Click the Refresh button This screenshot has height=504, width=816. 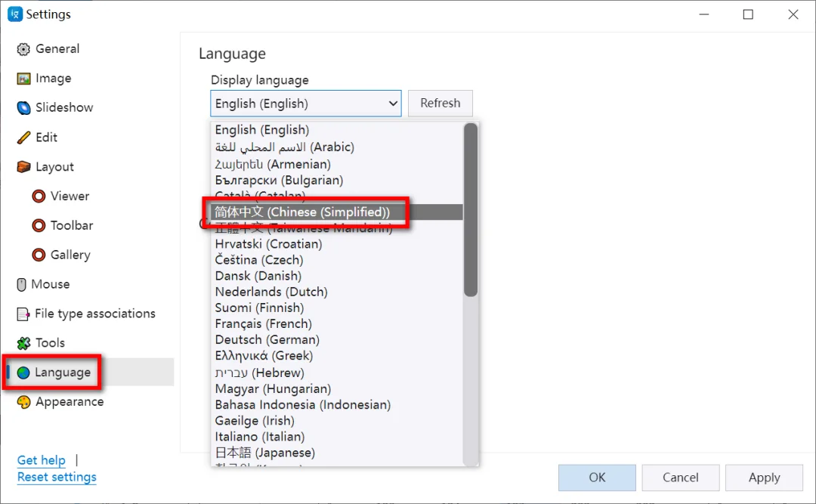440,103
